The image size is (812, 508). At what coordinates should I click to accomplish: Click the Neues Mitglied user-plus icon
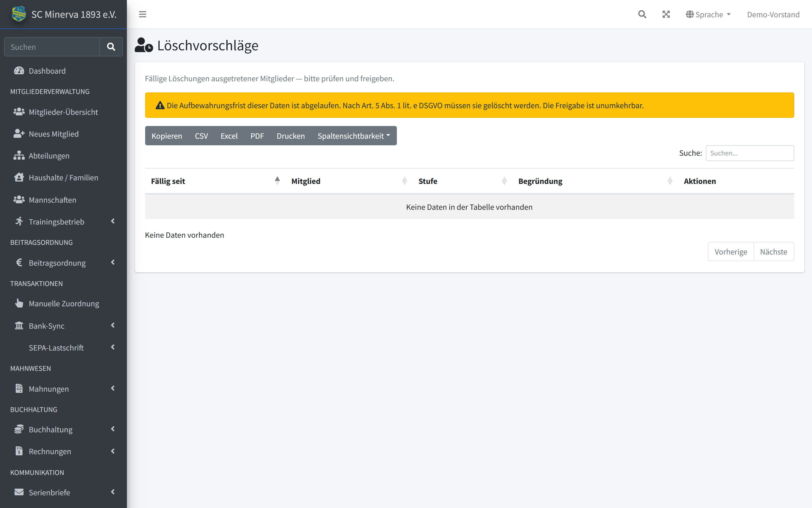point(19,134)
